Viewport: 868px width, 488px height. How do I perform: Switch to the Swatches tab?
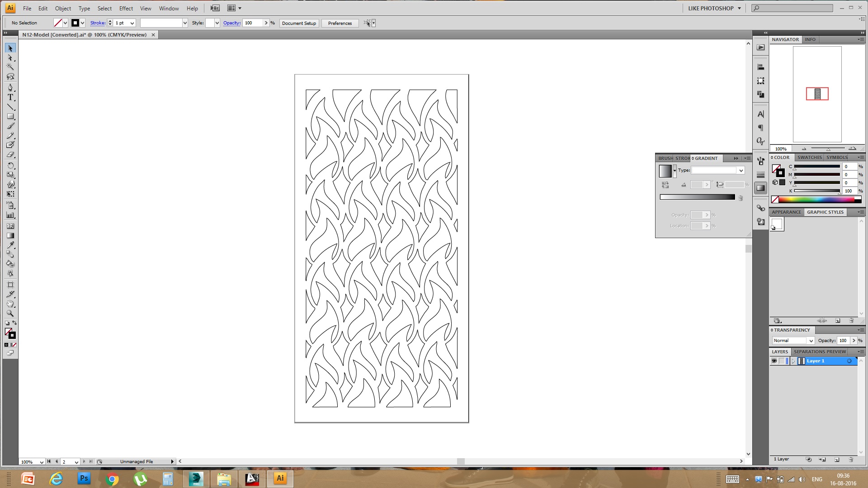809,157
